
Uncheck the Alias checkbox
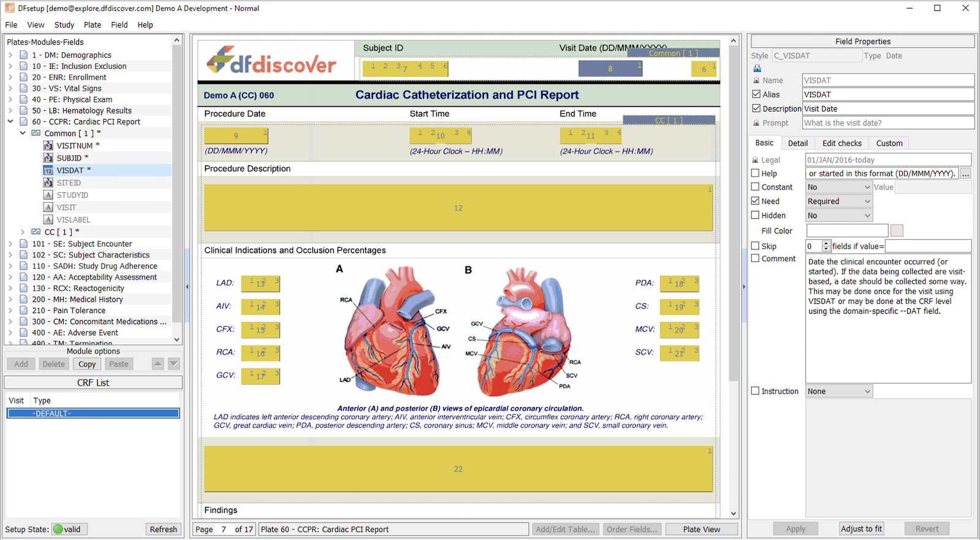[756, 94]
